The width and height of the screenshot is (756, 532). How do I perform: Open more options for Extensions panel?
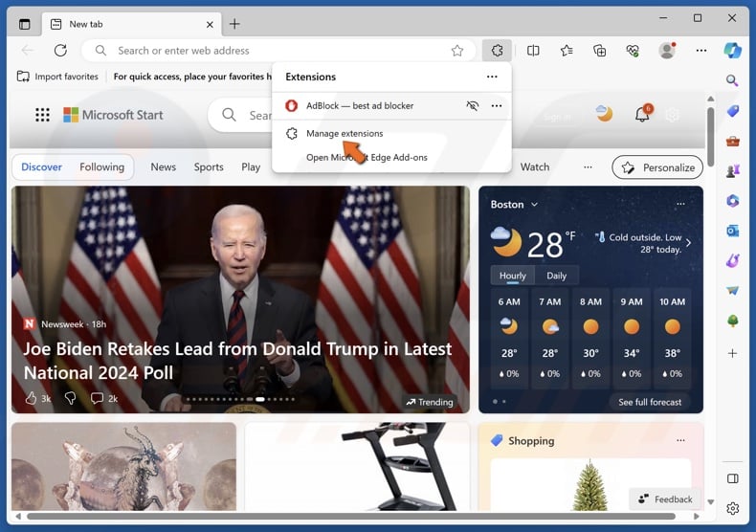tap(492, 77)
